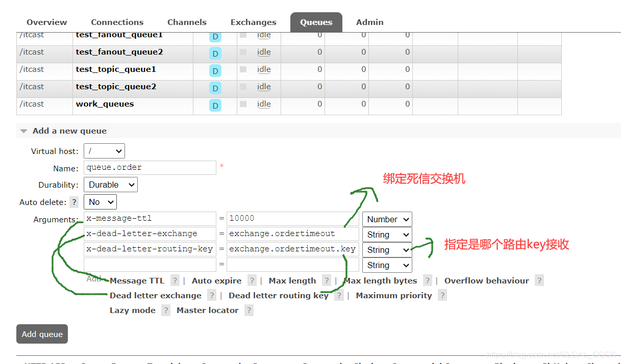621x364 pixels.
Task: Open type dropdown for x-dead-letter-exchange
Action: pos(387,235)
